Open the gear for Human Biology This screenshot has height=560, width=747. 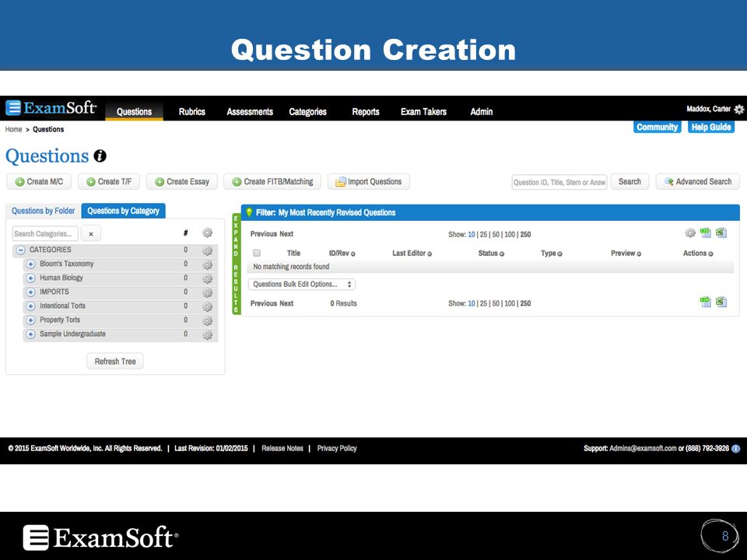(x=207, y=278)
